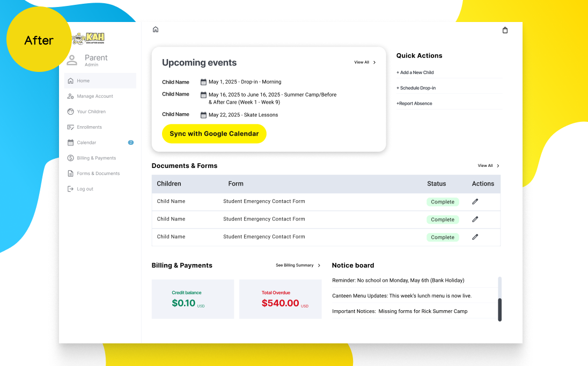The image size is (588, 366).
Task: Click the Actions column header
Action: click(x=483, y=184)
